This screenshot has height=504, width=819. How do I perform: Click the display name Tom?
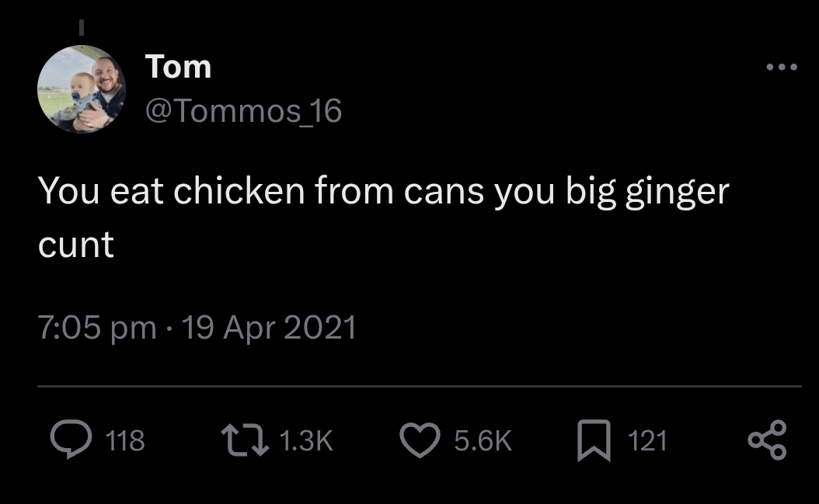pos(179,67)
